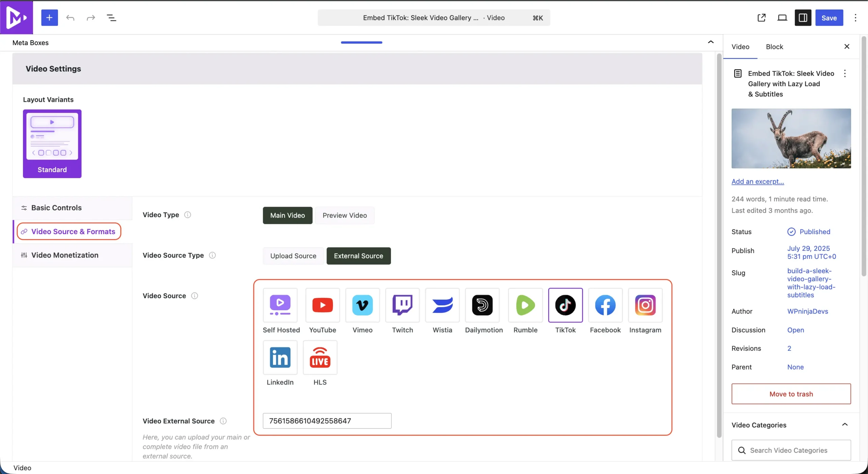Open the editor options three-dot menu
This screenshot has height=474, width=868.
[x=855, y=18]
